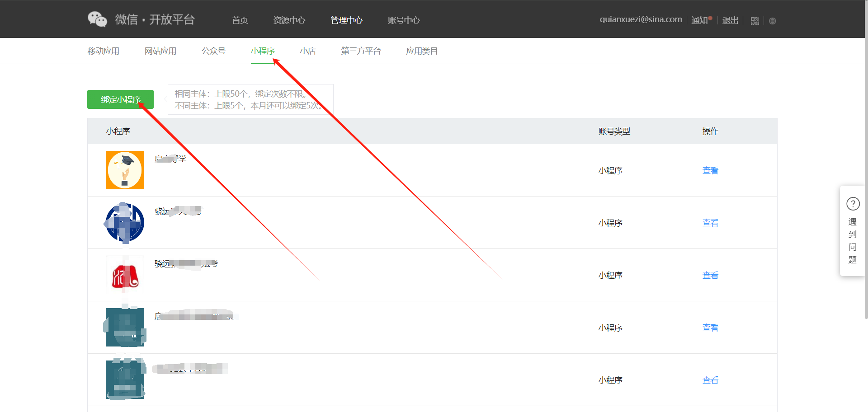The width and height of the screenshot is (868, 412).
Task: Open the graduation cap mini program avatar
Action: click(125, 170)
